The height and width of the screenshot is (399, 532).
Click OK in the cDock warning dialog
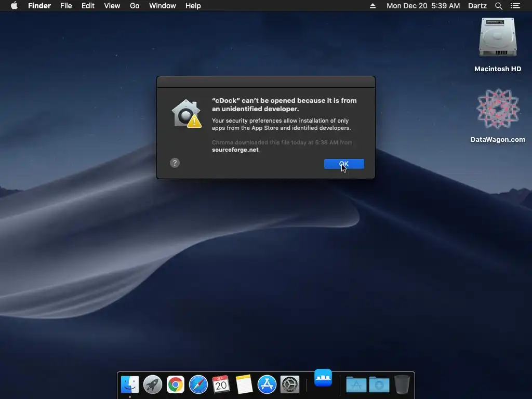pos(344,164)
